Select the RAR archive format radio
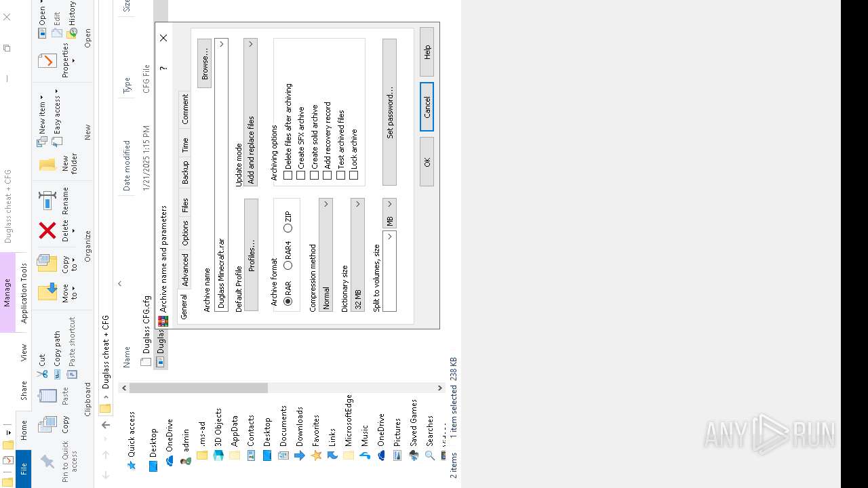This screenshot has width=868, height=488. (x=288, y=301)
